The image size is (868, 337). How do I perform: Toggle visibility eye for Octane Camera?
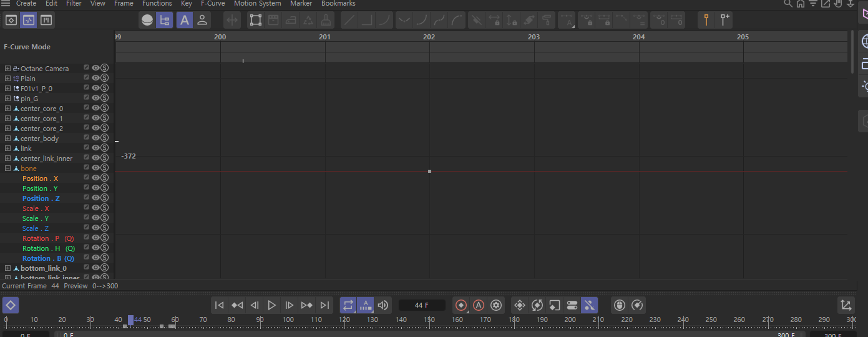(95, 68)
